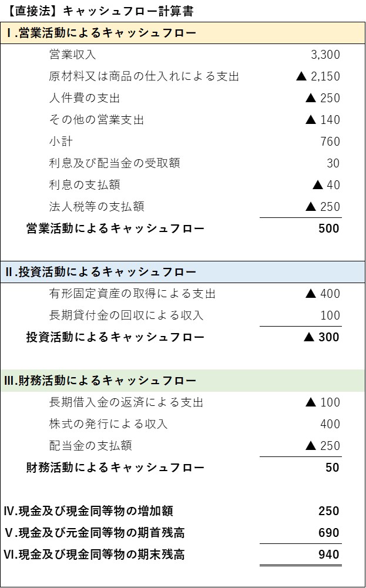Select the blue Ⅱ.投資活動によるキャッシュフロー header
This screenshot has width=366, height=588.
pyautogui.click(x=183, y=272)
